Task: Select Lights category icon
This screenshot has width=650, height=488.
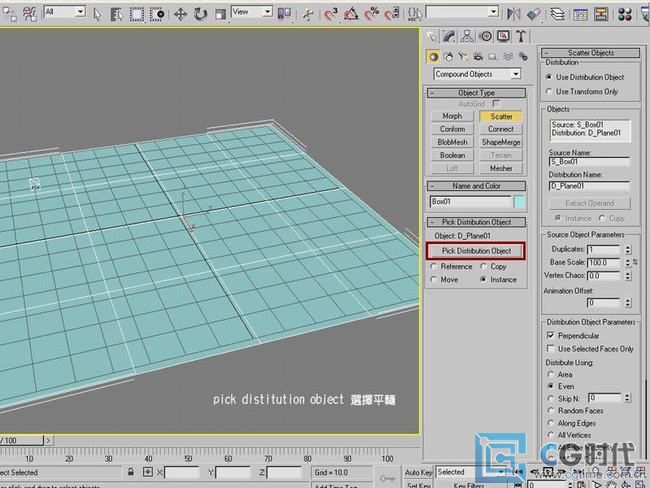Action: (463, 57)
